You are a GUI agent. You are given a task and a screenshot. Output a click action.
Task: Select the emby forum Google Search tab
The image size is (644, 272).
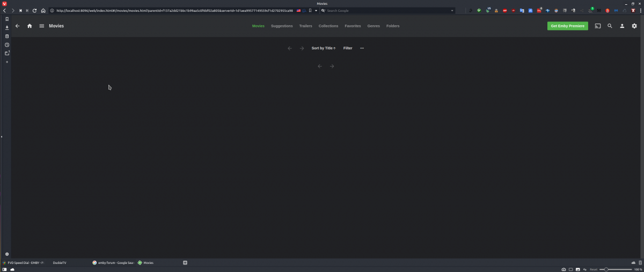tap(113, 262)
